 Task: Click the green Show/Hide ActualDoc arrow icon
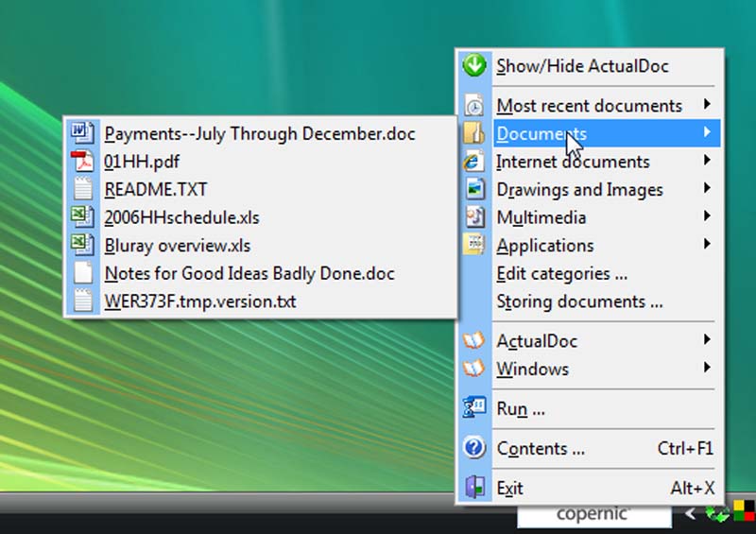coord(473,66)
